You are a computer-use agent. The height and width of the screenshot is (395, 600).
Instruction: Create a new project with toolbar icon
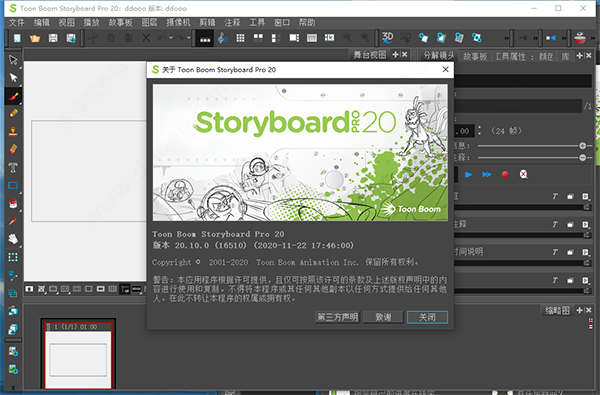(17, 38)
